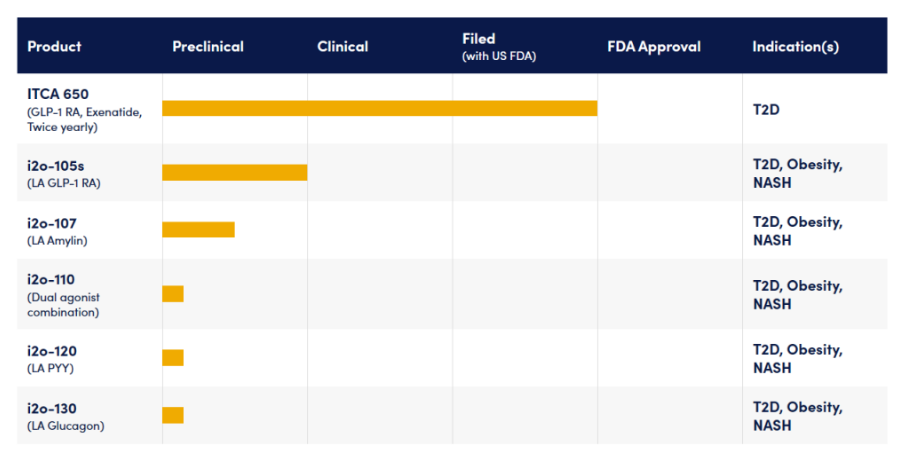
Task: Click the Product column header
Action: (x=54, y=47)
